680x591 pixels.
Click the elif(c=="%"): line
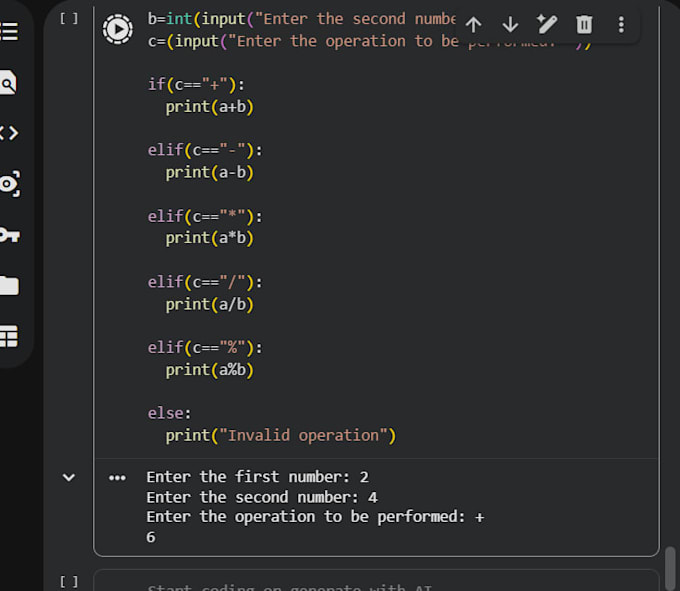[x=205, y=347]
